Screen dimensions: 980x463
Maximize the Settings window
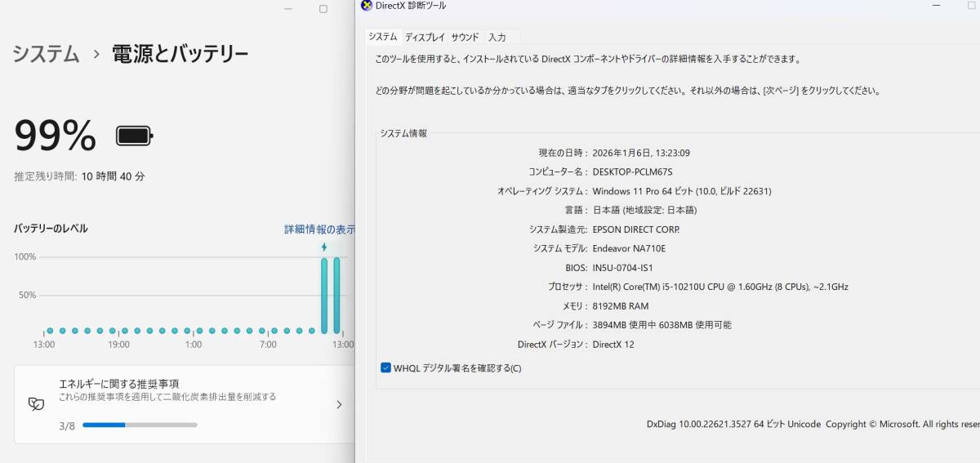tap(323, 9)
